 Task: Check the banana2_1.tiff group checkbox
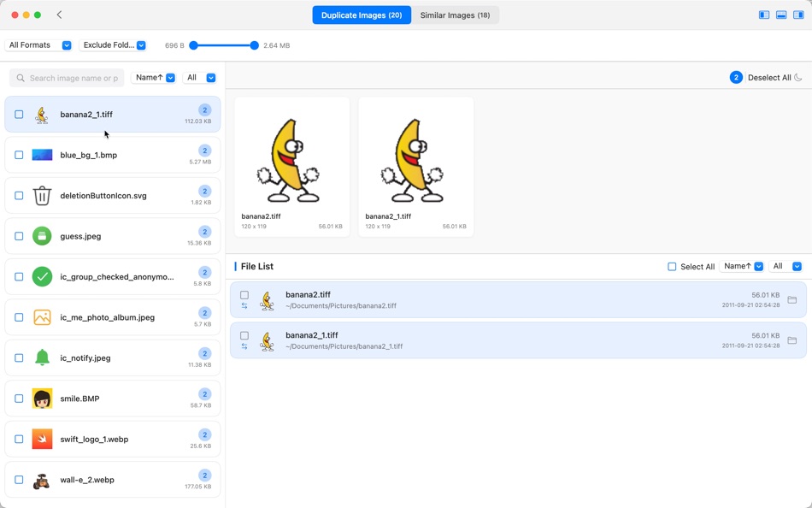(19, 114)
